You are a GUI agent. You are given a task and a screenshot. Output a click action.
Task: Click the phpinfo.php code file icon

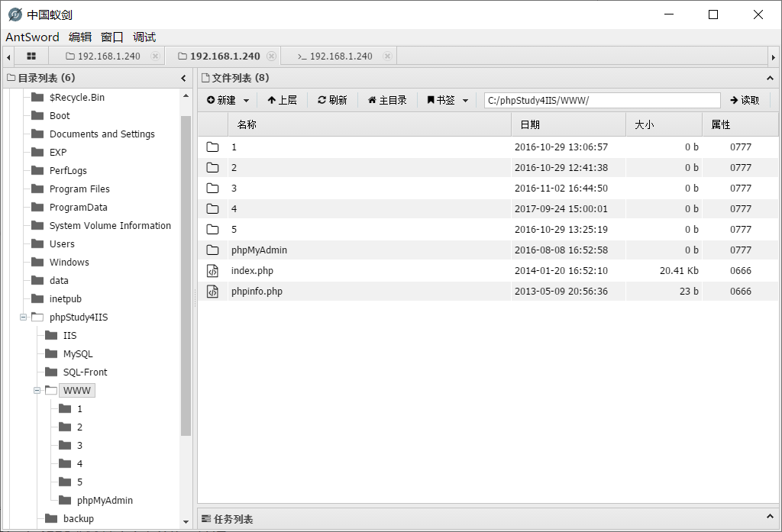[212, 291]
